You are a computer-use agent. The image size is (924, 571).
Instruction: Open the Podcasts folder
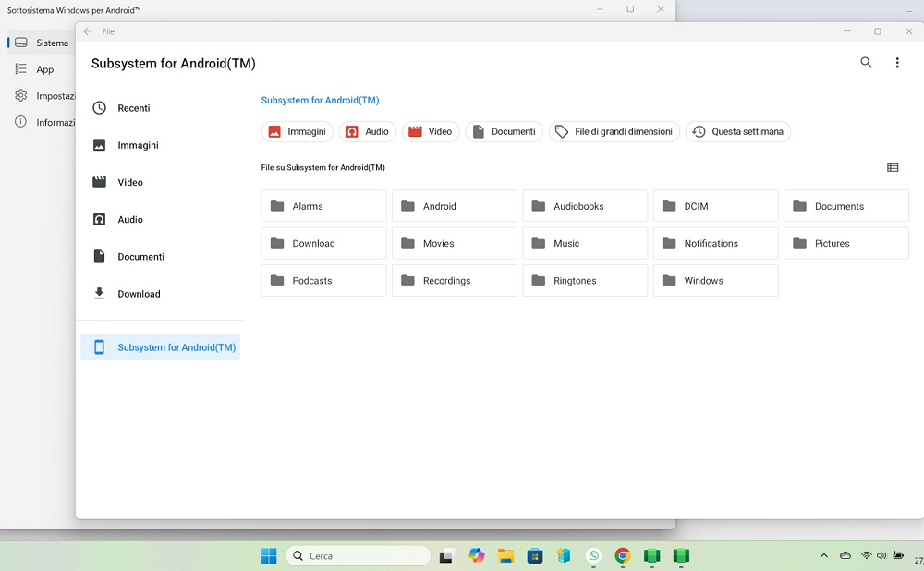tap(323, 280)
